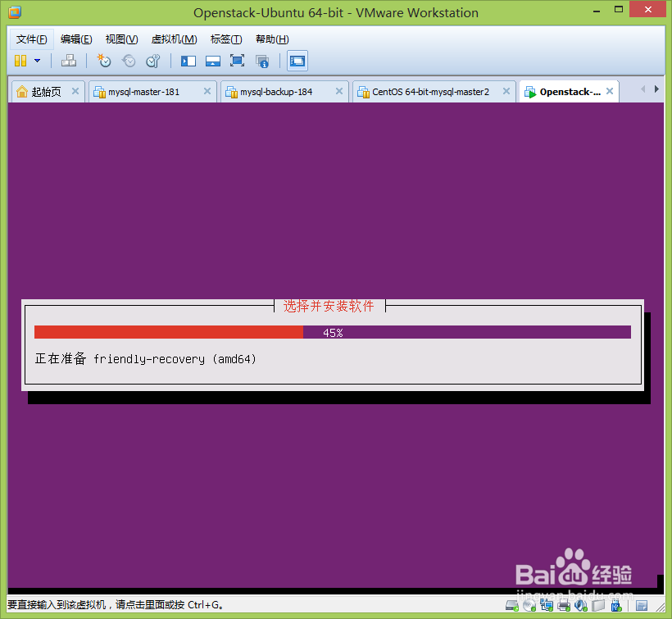Viewport: 672px width, 619px height.
Task: Revert the VM to its snapshot
Action: pos(129,61)
